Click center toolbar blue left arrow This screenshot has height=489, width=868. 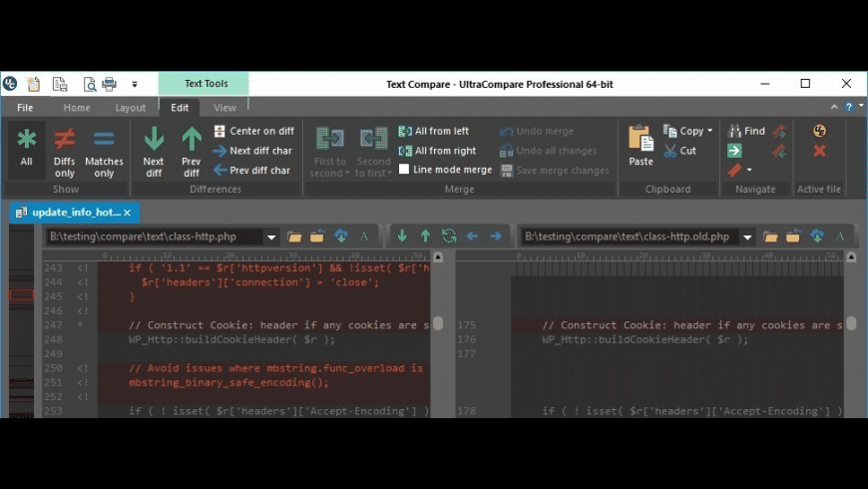tap(472, 236)
